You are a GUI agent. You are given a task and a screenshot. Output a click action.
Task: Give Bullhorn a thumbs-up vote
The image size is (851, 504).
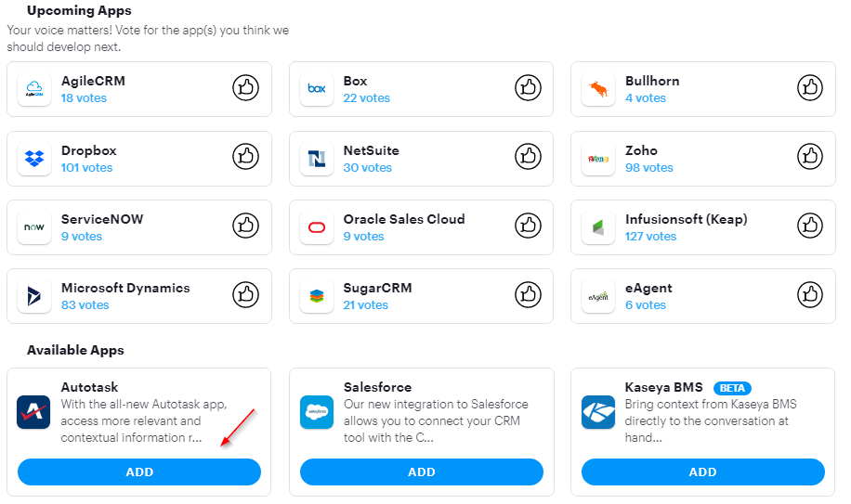click(x=810, y=87)
